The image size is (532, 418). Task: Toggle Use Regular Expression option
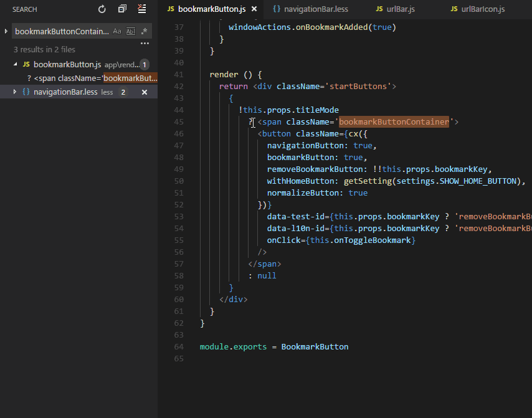(x=144, y=31)
